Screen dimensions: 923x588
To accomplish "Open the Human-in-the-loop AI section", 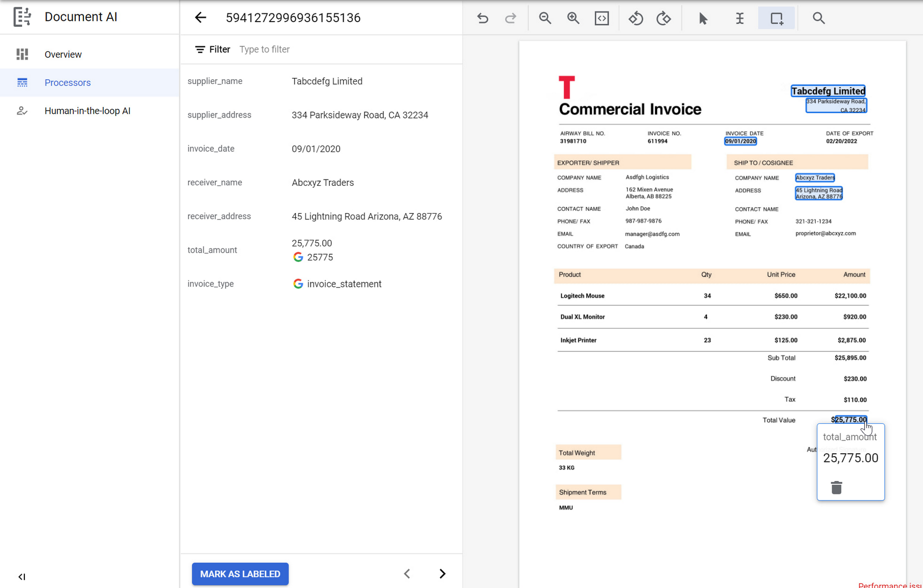I will 88,111.
